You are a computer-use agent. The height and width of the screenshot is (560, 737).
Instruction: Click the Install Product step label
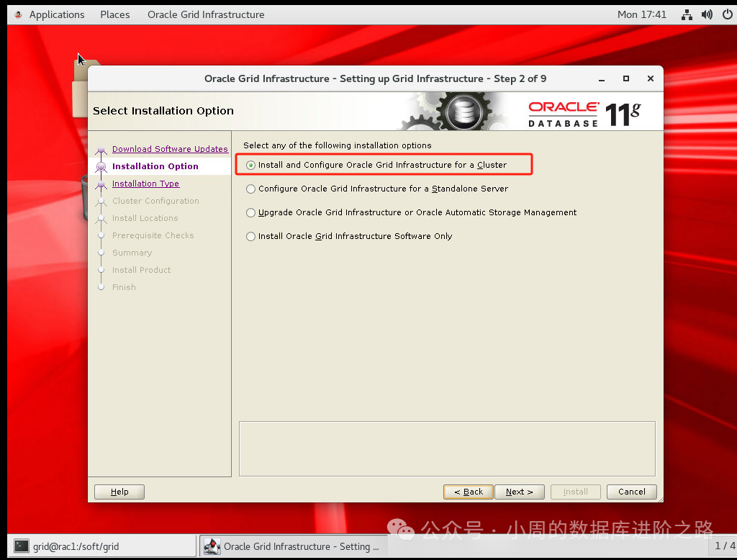click(142, 271)
